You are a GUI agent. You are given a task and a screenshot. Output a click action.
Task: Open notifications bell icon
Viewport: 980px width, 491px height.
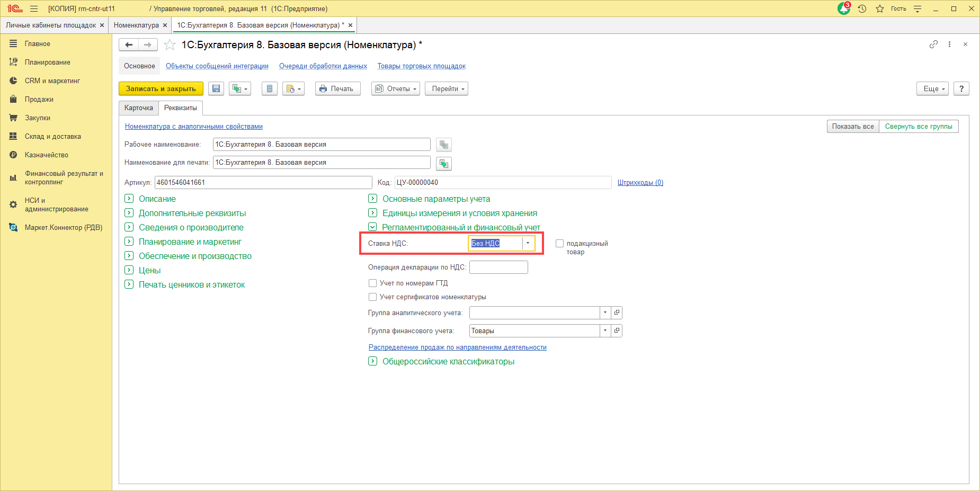click(x=843, y=9)
